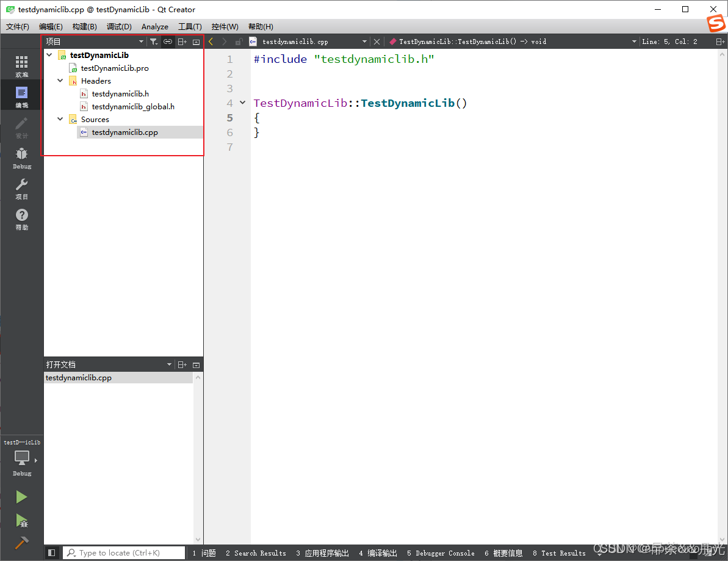Open the project tree filter icon

point(154,42)
